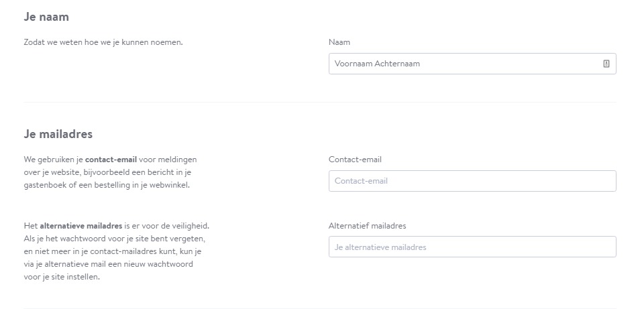Select the Alternatief mailadres input field
Viewport: 644px width, 309px height.
pyautogui.click(x=472, y=247)
